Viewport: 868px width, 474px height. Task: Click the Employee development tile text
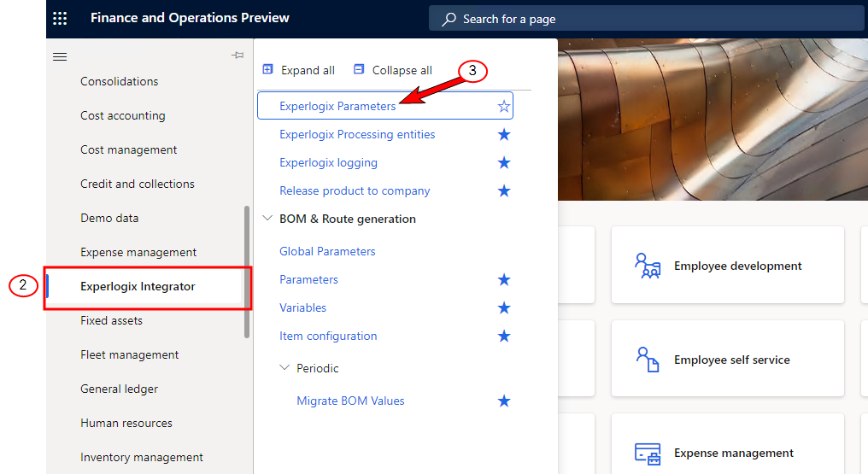tap(737, 266)
